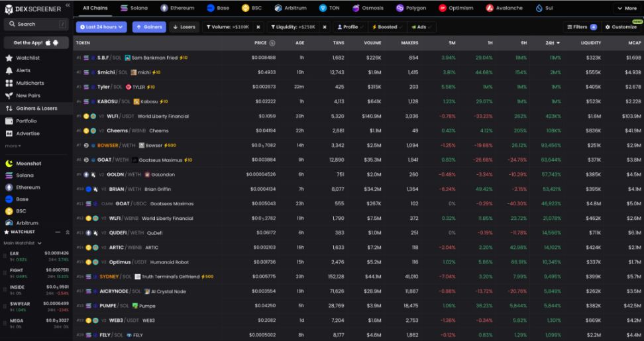
Task: Click the Moonshot icon in sidebar
Action: point(9,163)
